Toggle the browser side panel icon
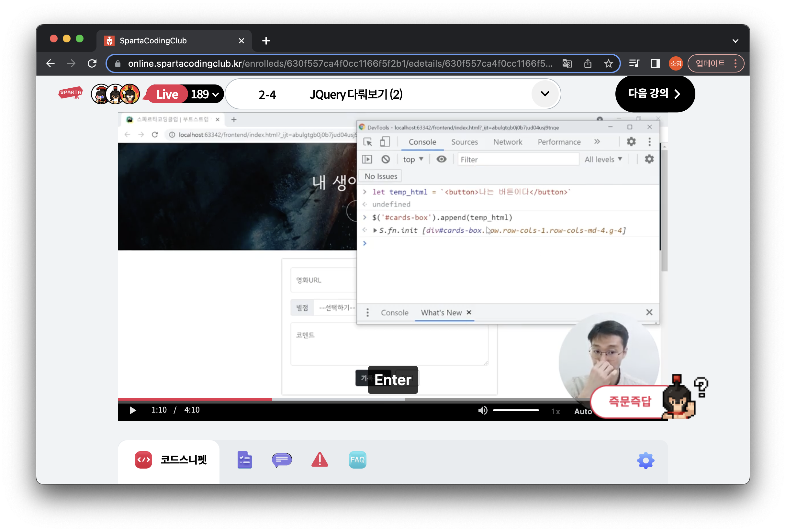 (x=655, y=63)
